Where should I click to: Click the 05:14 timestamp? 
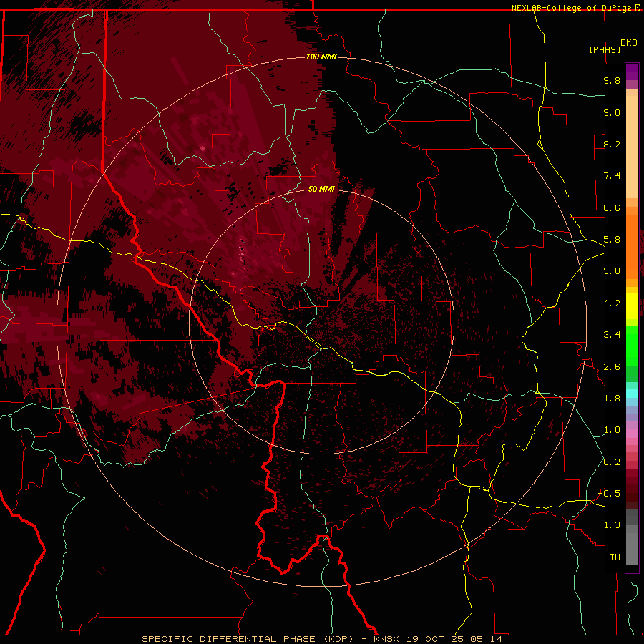point(487,639)
